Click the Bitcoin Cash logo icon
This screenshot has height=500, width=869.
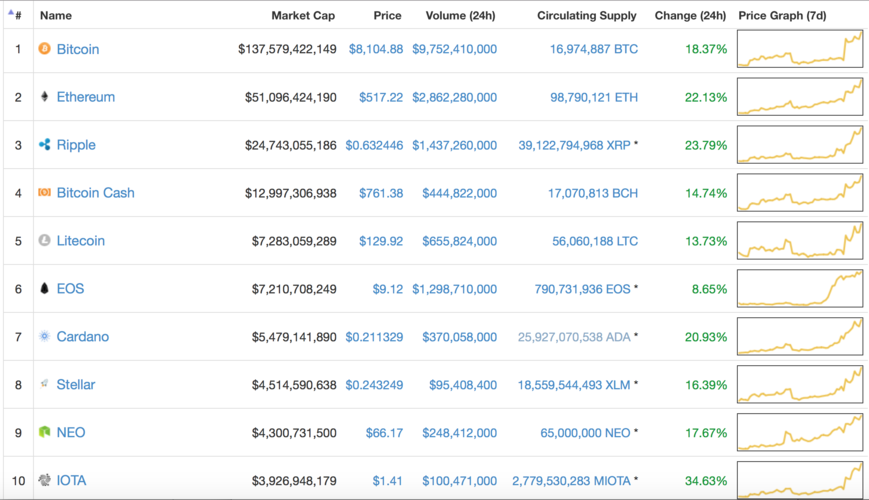(x=44, y=193)
